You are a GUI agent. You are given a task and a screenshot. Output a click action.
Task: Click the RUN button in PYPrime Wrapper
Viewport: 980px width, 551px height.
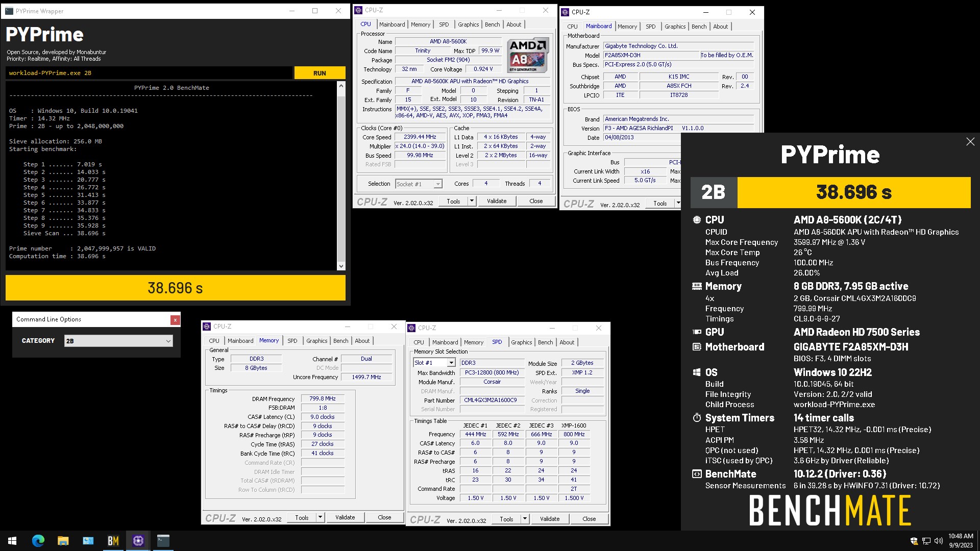point(320,73)
